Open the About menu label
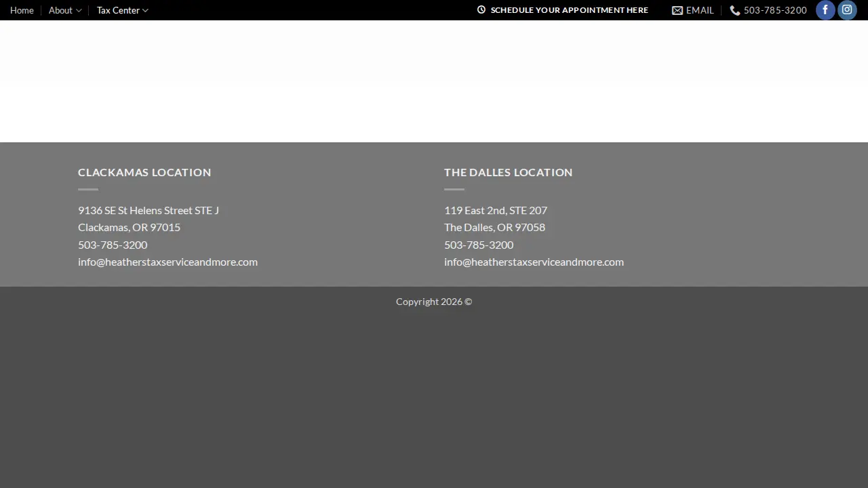Viewport: 868px width, 488px height. (60, 10)
